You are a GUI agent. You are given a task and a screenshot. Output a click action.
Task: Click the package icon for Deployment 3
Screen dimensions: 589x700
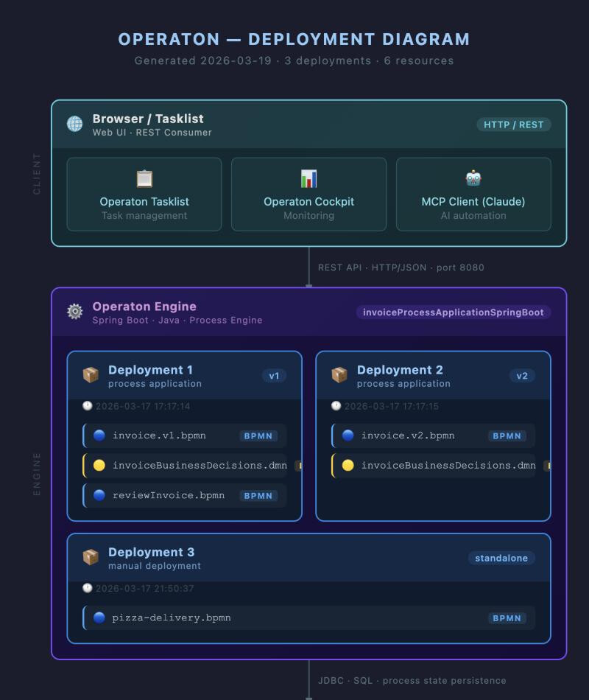coord(91,557)
